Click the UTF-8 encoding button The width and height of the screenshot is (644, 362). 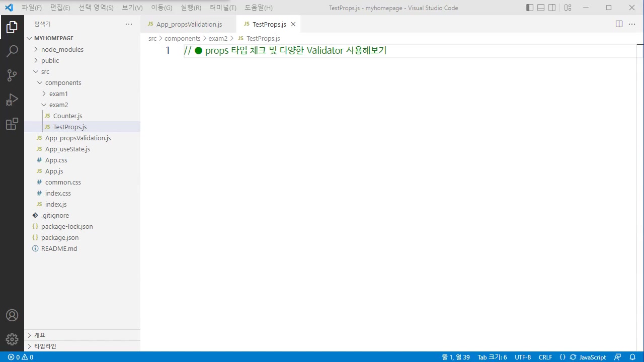(523, 357)
